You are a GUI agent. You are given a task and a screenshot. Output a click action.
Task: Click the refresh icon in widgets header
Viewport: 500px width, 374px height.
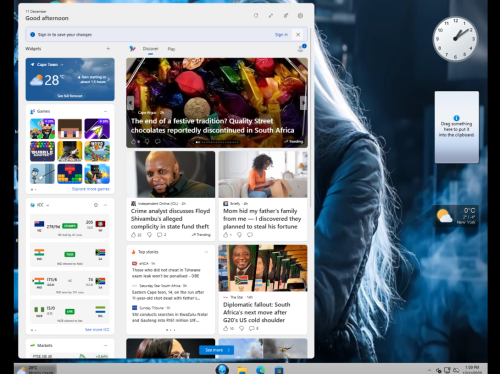point(256,16)
